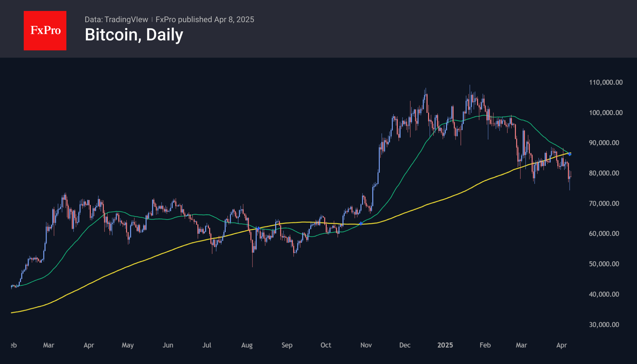Click the Jul label on time axis
Viewport: 637px width, 364px height.
click(207, 345)
